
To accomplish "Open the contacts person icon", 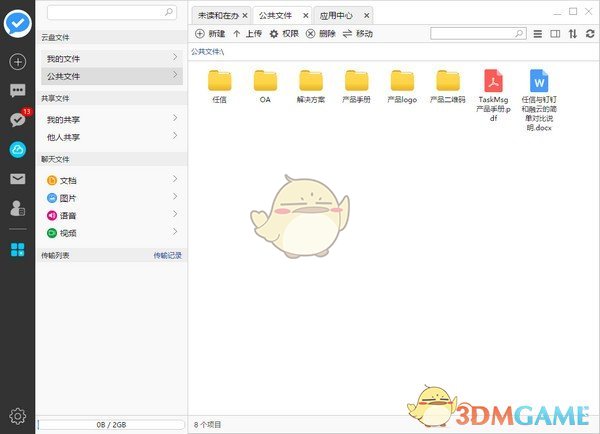I will (x=18, y=208).
